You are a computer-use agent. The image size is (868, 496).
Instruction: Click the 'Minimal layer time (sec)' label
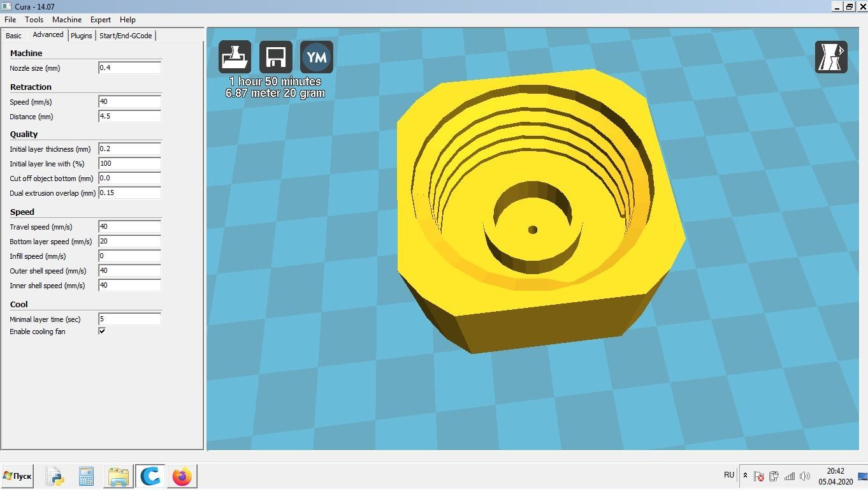45,319
